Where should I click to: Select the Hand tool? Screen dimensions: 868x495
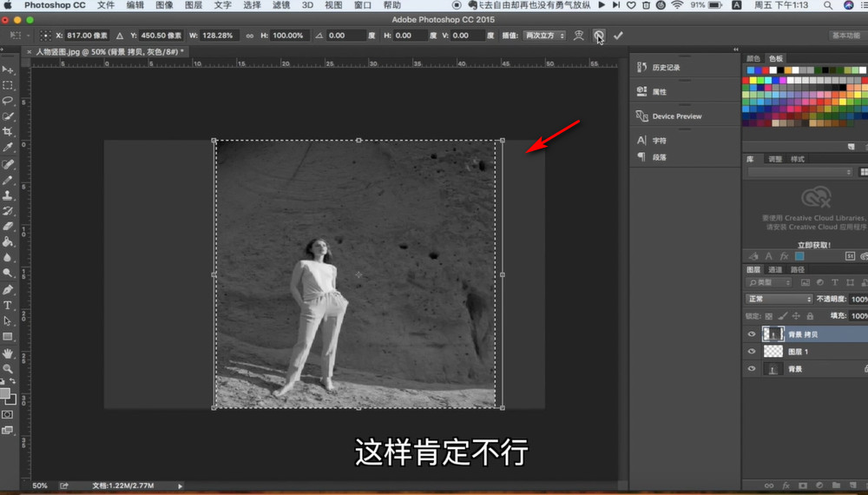(x=8, y=353)
